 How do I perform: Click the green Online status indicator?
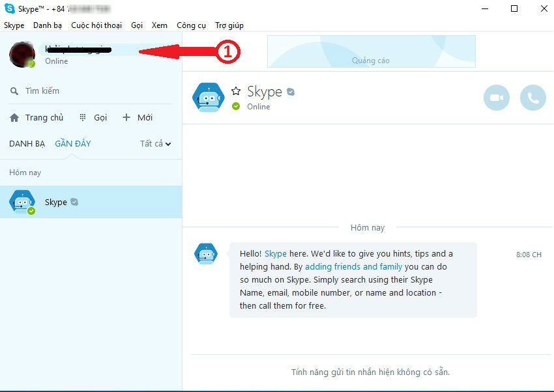coord(235,105)
